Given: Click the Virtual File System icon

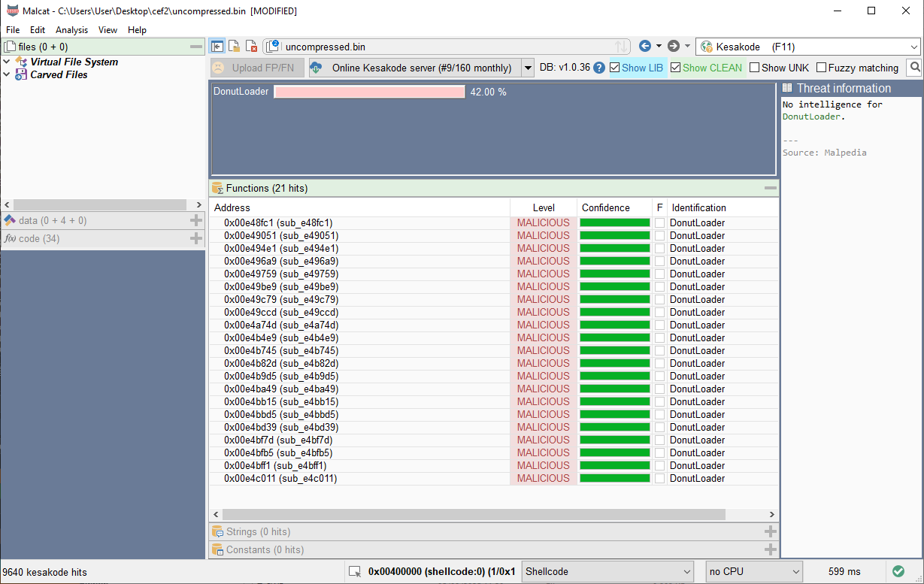Looking at the screenshot, I should click(x=22, y=62).
